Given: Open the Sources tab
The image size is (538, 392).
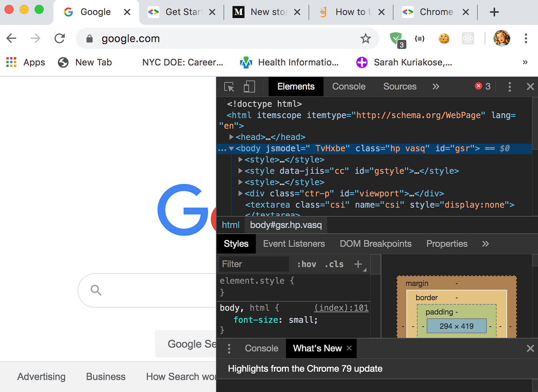Looking at the screenshot, I should [400, 86].
